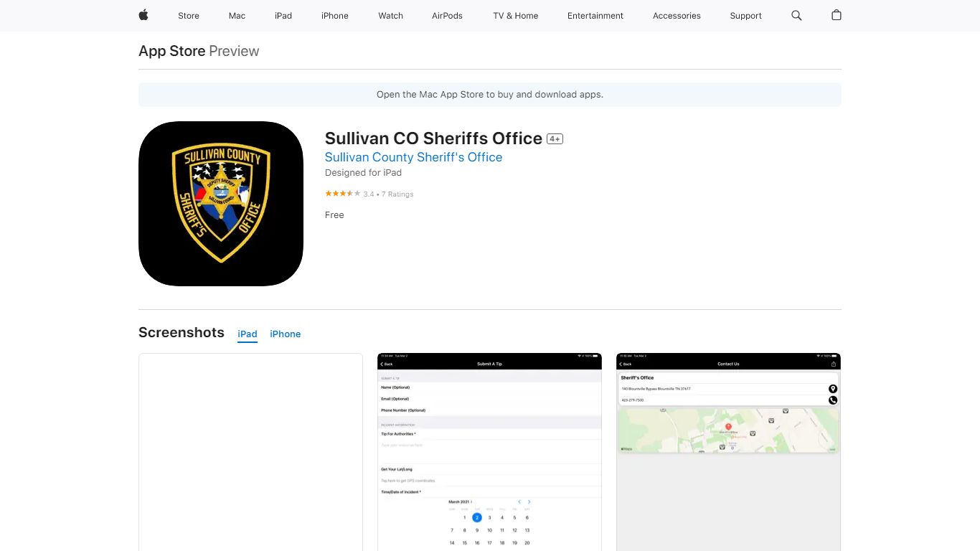The width and height of the screenshot is (980, 551).
Task: Click the 4+ age rating badge
Action: (x=555, y=139)
